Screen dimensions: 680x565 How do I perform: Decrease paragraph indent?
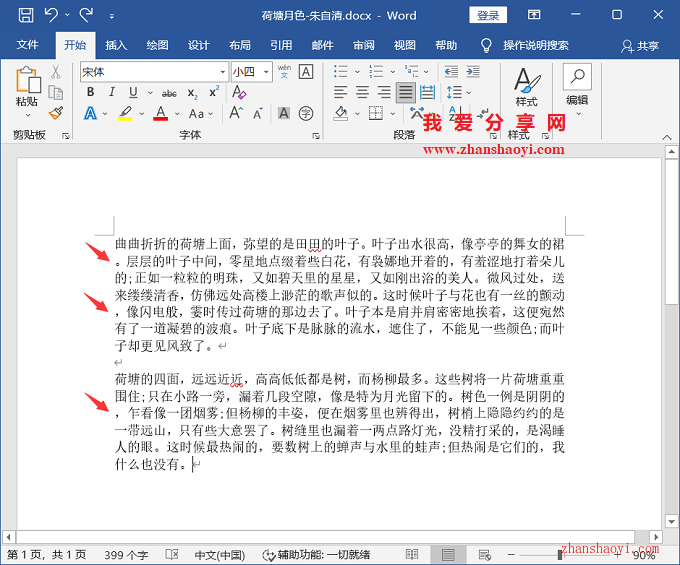click(451, 71)
